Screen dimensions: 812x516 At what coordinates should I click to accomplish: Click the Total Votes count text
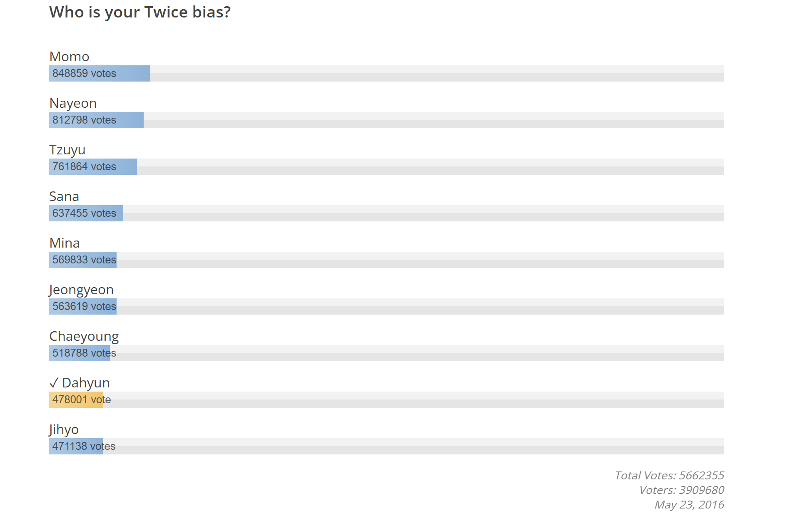[x=669, y=476]
